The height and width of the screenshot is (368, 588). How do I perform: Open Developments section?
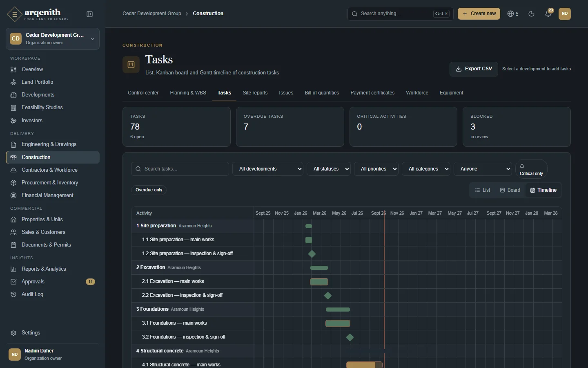click(53, 95)
